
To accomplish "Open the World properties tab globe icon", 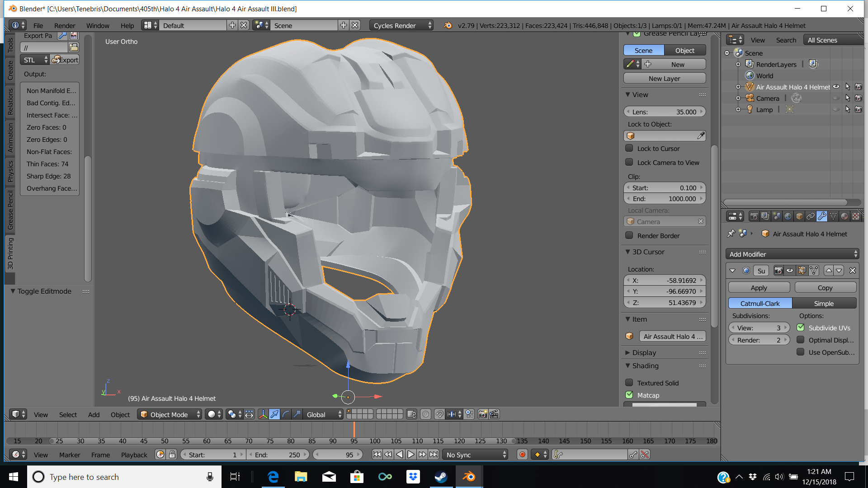I will point(788,216).
